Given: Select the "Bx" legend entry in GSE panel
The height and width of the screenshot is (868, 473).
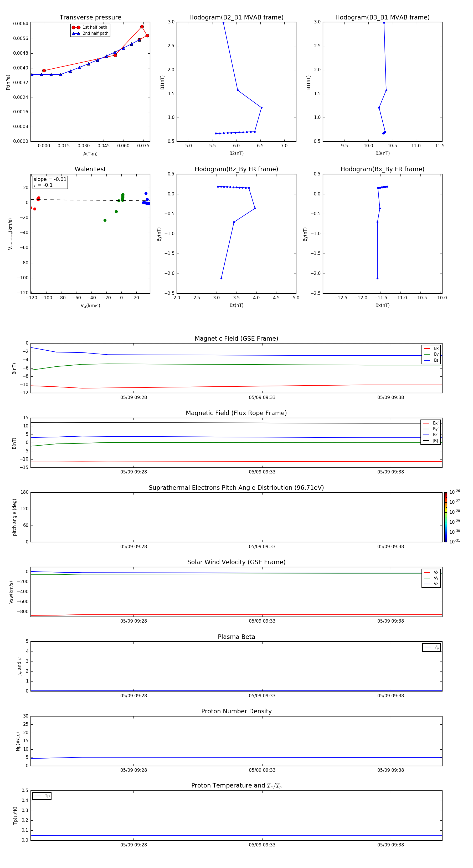Looking at the screenshot, I should [431, 349].
